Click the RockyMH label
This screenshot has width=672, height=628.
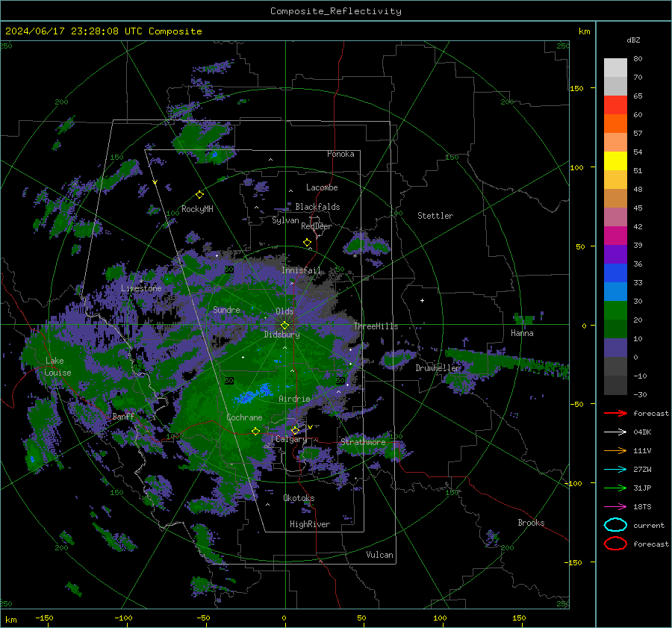197,209
